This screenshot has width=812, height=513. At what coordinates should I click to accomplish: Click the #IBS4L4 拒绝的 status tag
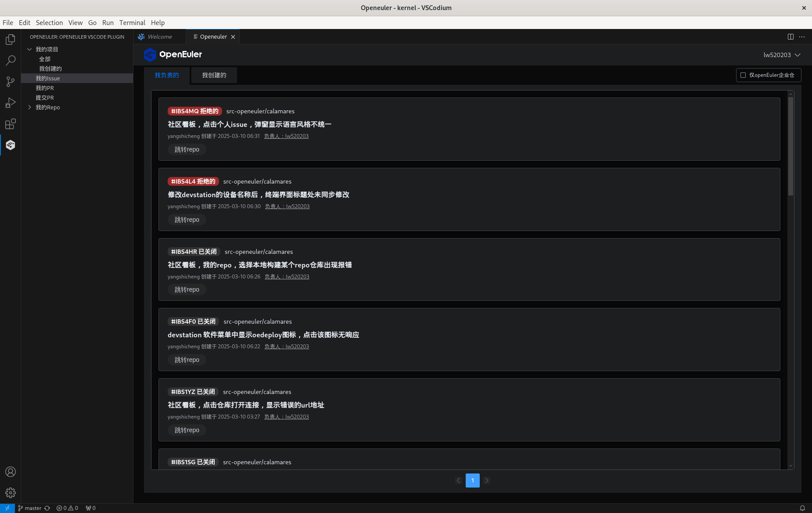click(x=193, y=181)
